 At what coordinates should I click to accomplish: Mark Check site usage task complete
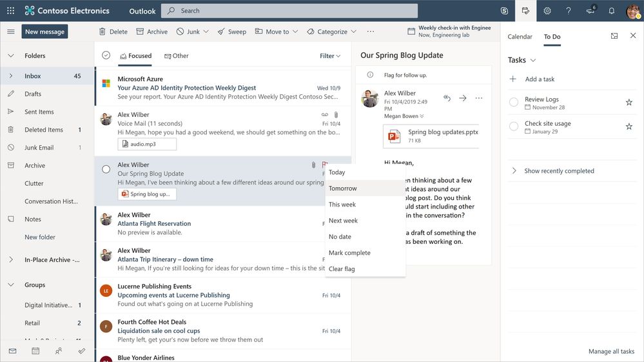(513, 126)
